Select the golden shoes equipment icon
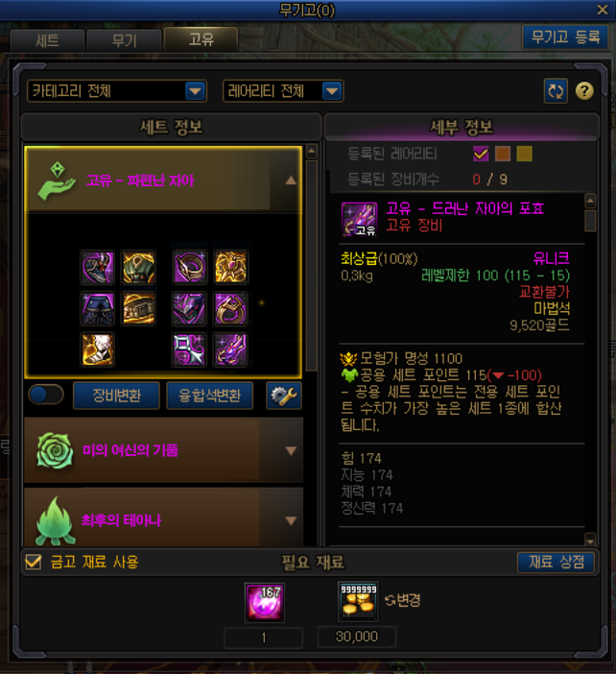 click(98, 349)
